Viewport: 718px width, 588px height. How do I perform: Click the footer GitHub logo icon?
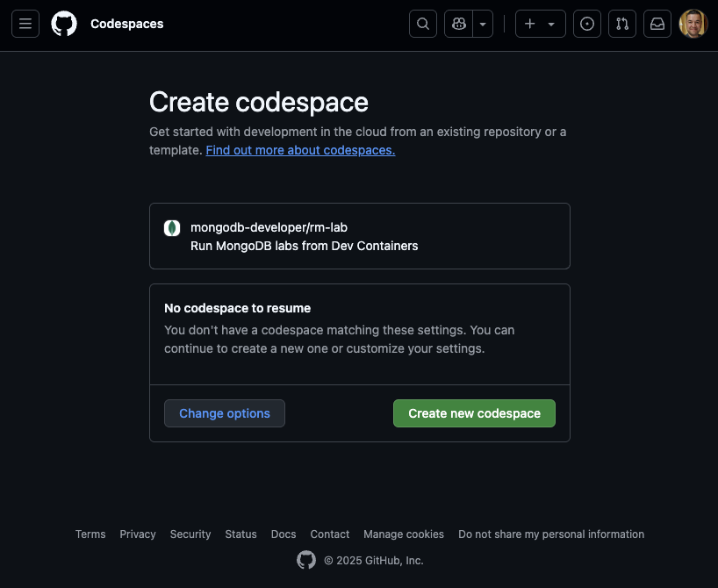coord(306,560)
